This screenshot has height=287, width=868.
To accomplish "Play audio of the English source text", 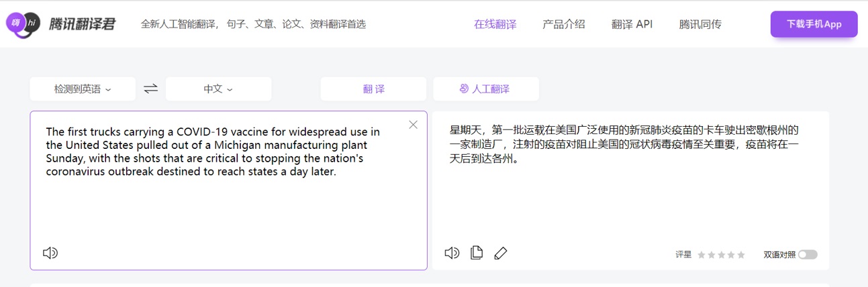I will point(50,253).
